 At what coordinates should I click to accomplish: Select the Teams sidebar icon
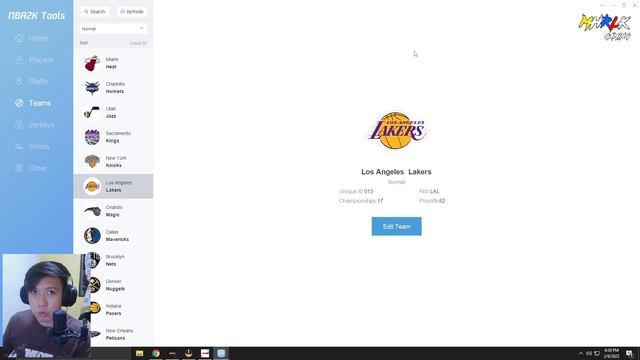[19, 103]
